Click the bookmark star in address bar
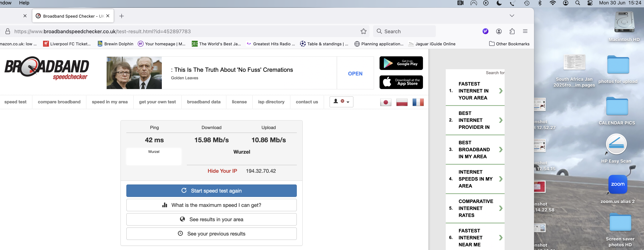 point(363,31)
